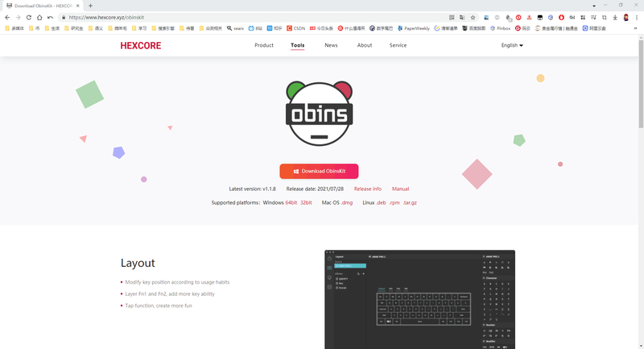Image resolution: width=644 pixels, height=349 pixels.
Task: Click the 'Latest version: v1.1.8' text
Action: pos(252,189)
